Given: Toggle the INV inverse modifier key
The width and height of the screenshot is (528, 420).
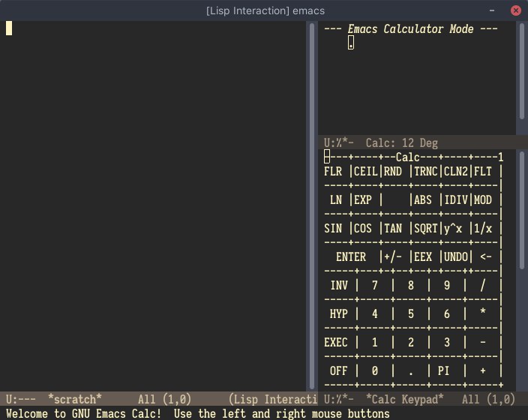Looking at the screenshot, I should pyautogui.click(x=339, y=286).
